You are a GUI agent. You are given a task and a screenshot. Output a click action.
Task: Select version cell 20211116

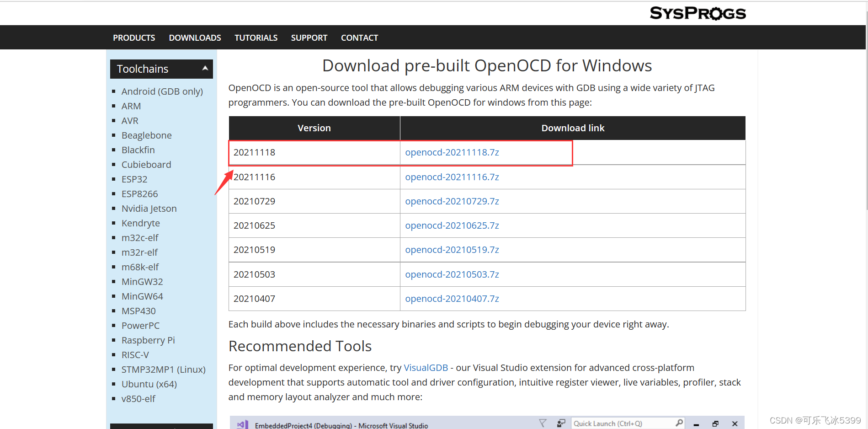(314, 177)
